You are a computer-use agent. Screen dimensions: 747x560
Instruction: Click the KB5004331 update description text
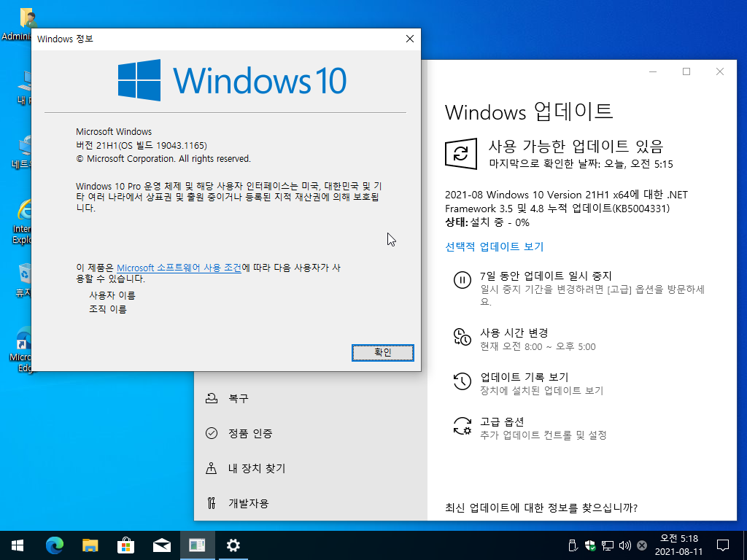click(566, 201)
